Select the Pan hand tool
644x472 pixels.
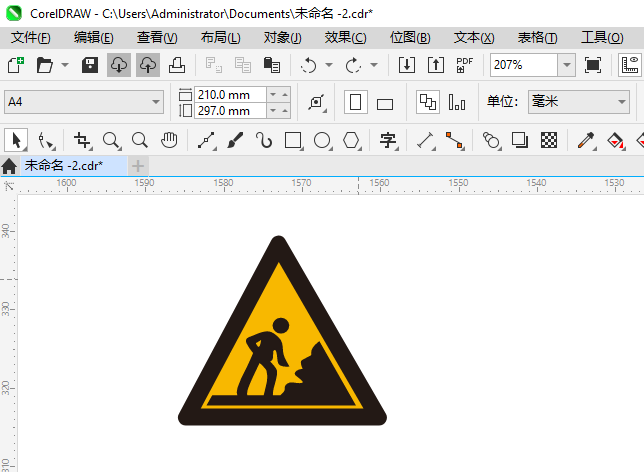pos(169,140)
